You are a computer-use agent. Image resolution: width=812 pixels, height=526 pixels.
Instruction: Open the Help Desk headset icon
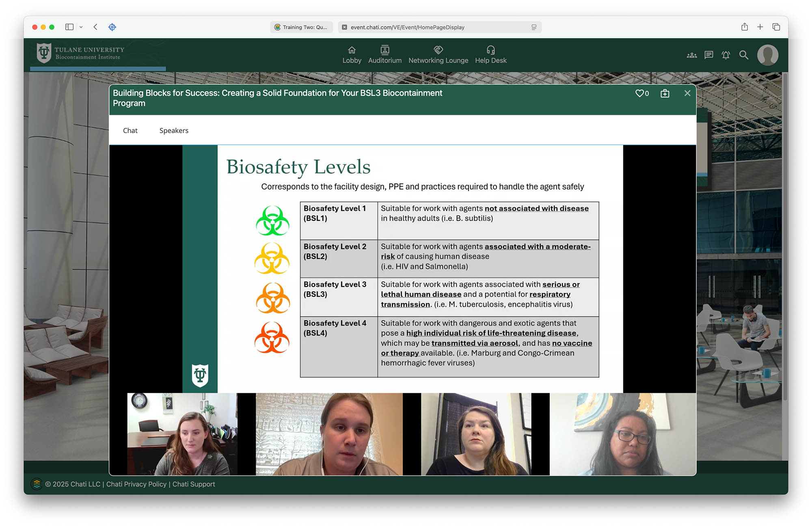point(490,50)
